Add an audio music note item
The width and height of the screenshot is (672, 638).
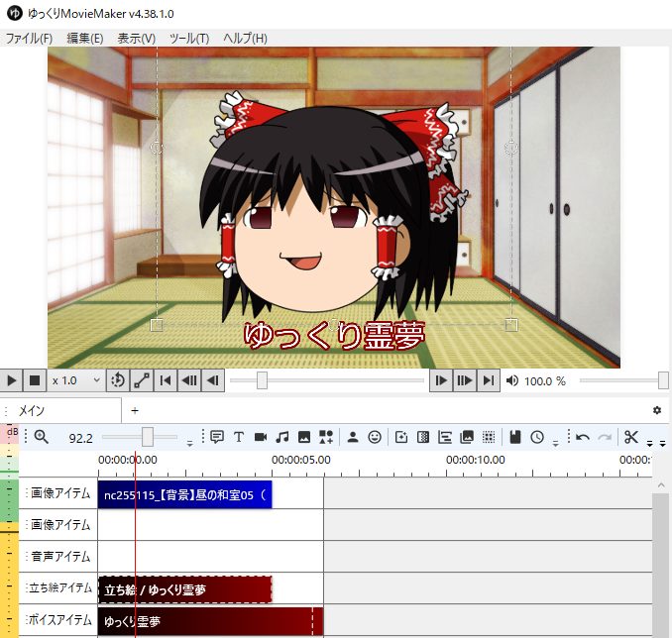click(x=282, y=437)
